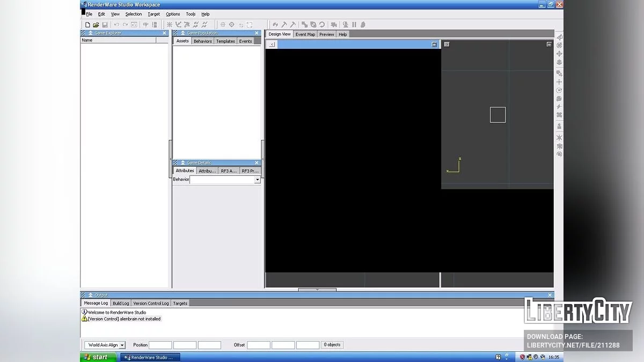Toggle the lightning bolt tool in right sidebar
Viewport: 644px width, 362px height.
(559, 107)
